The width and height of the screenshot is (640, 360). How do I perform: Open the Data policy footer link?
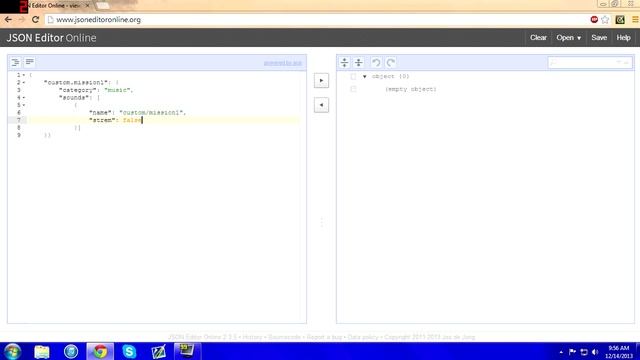coord(363,337)
